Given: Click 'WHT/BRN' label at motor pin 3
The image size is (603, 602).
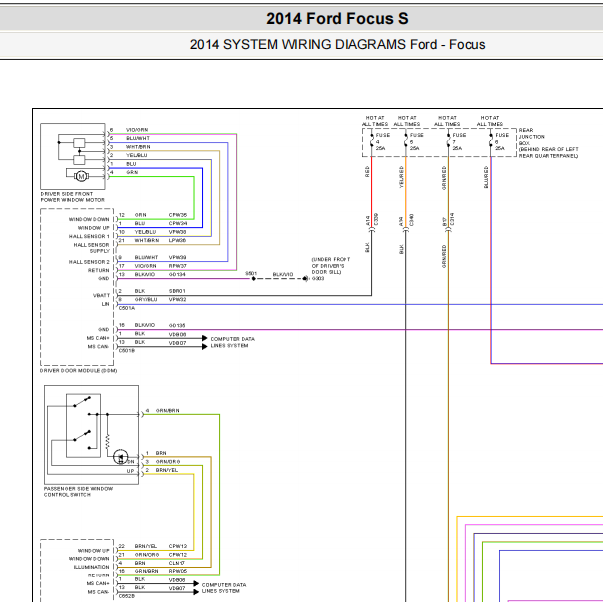Looking at the screenshot, I should pos(138,147).
